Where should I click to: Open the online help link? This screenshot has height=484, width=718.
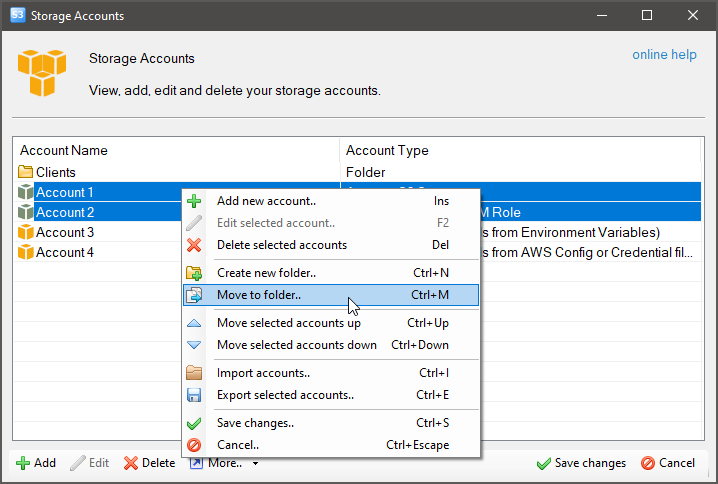point(664,55)
